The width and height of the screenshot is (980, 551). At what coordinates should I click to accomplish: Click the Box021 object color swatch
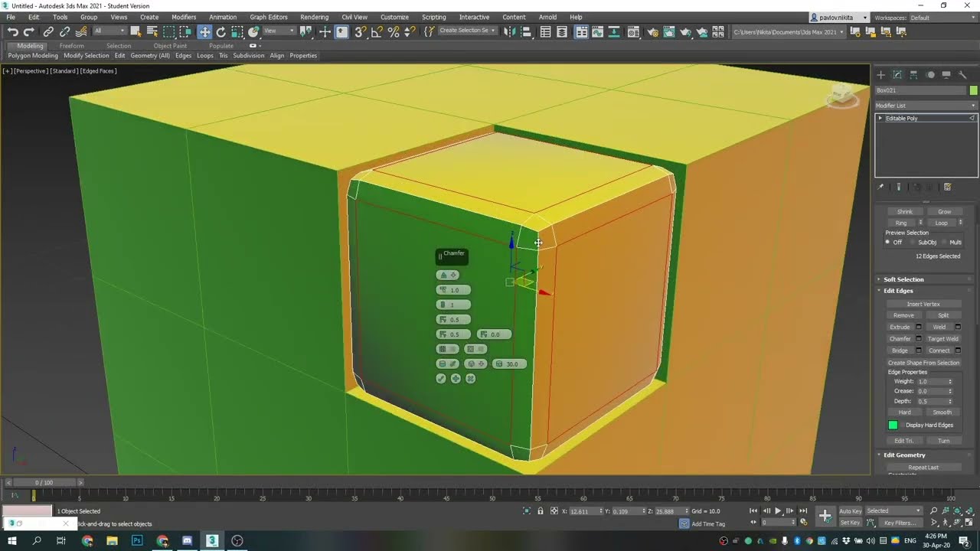click(973, 90)
